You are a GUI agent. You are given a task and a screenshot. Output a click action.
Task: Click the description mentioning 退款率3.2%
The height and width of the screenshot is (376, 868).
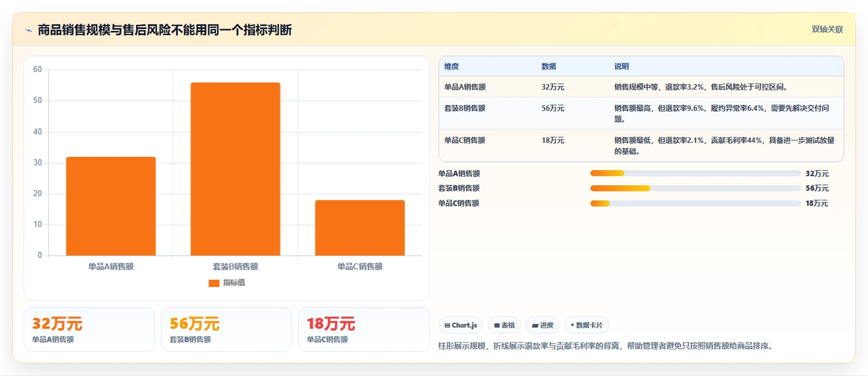coord(700,87)
